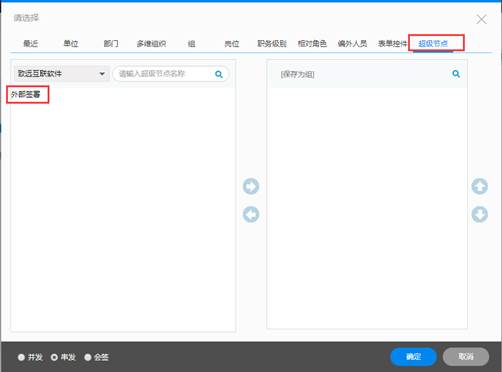Screen dimensions: 502x372
Task: Click search icon in super node name field
Action: [x=219, y=74]
